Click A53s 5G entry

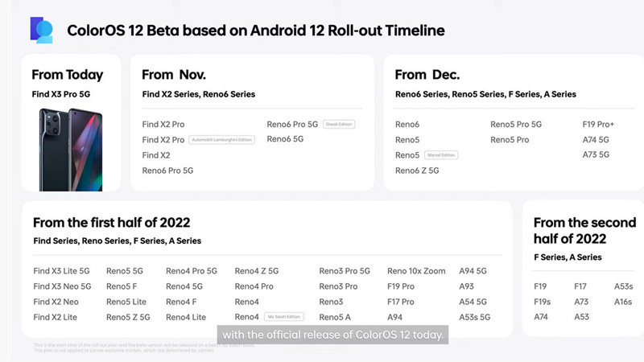tap(474, 317)
